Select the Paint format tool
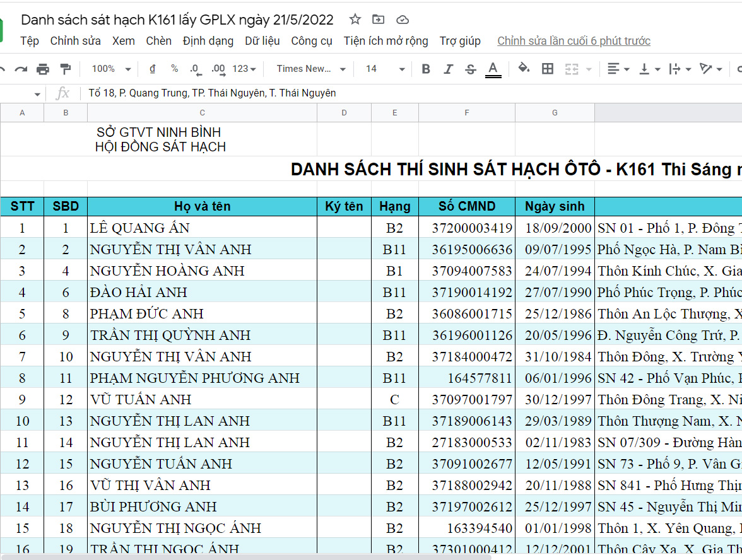The height and width of the screenshot is (560, 742). [65, 69]
